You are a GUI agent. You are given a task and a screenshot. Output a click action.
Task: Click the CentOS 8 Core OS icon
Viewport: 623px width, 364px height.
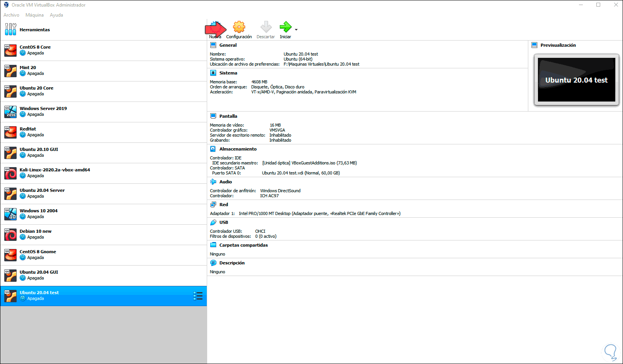[10, 50]
